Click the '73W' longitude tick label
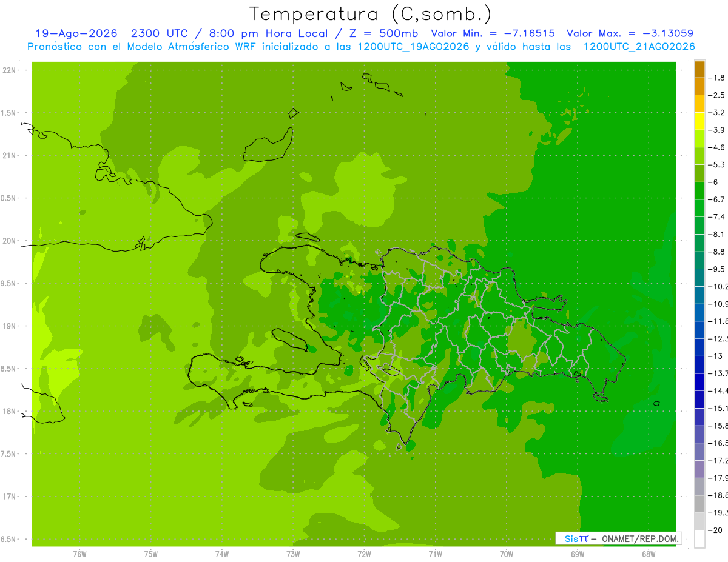 (x=293, y=554)
